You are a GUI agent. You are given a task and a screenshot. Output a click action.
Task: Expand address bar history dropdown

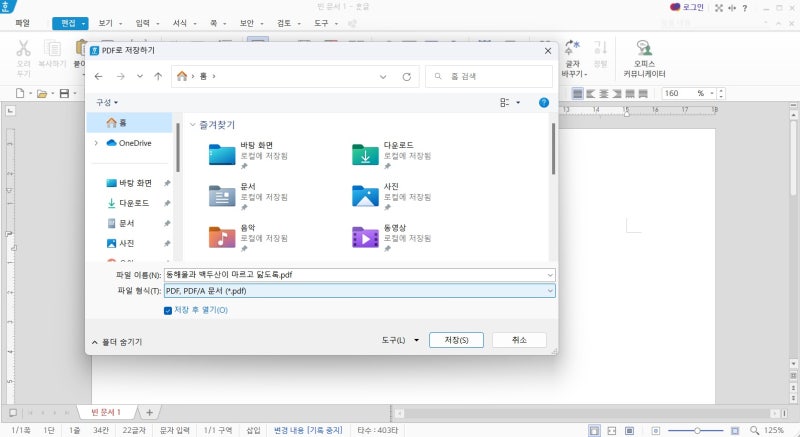(x=383, y=76)
